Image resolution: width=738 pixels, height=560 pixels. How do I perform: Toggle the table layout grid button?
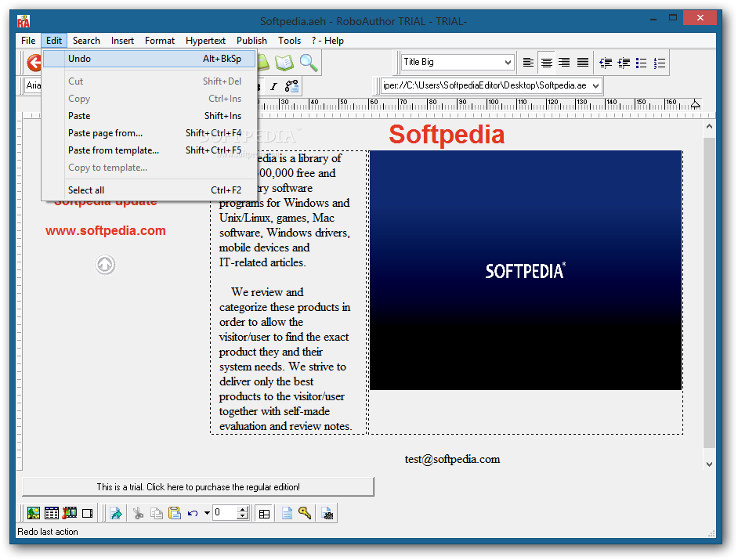265,514
